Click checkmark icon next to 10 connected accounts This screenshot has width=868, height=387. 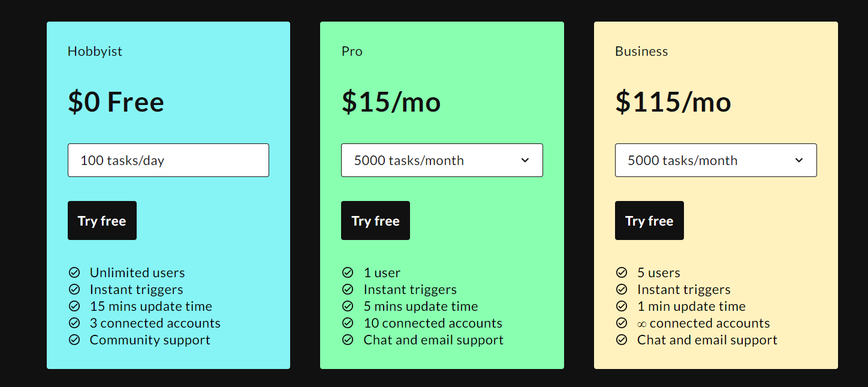click(348, 323)
